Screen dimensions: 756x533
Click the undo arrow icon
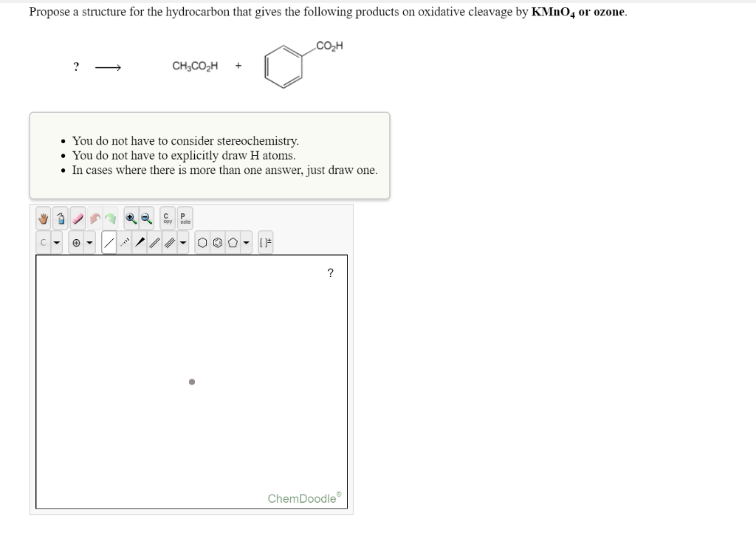[x=94, y=218]
